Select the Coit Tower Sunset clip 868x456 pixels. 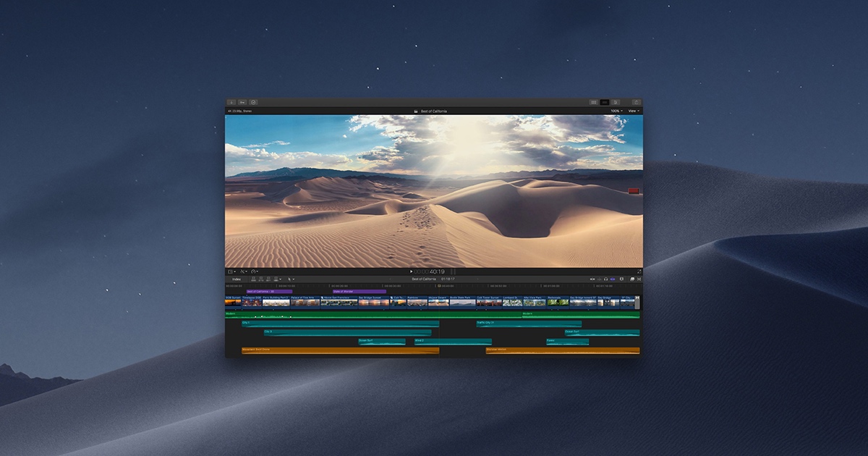(489, 301)
